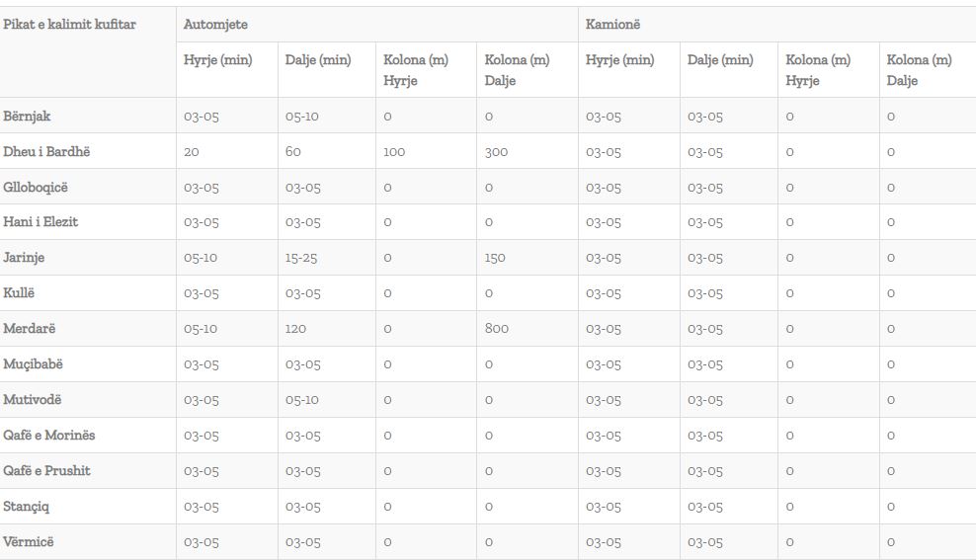Click the 15-25 exit time for Jarinje

[x=301, y=258]
